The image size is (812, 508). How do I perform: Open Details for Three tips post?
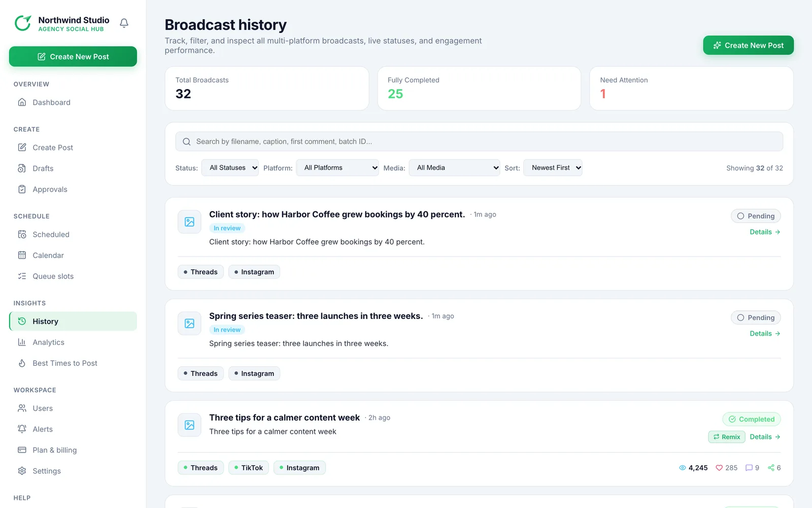click(x=765, y=437)
